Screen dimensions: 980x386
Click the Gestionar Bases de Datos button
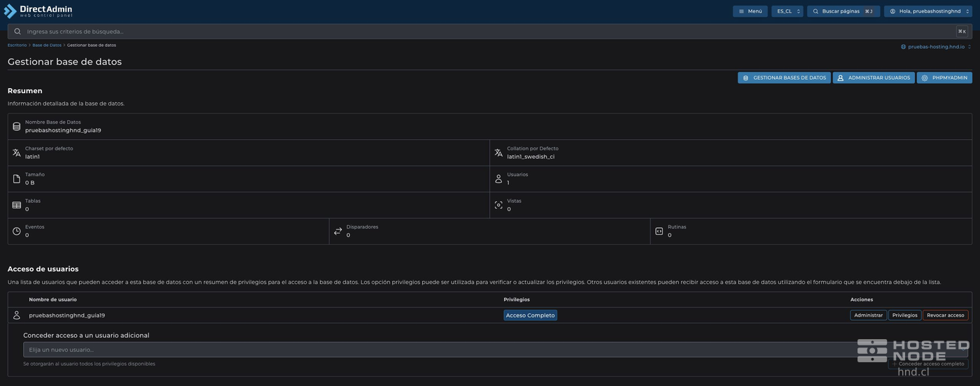[784, 78]
